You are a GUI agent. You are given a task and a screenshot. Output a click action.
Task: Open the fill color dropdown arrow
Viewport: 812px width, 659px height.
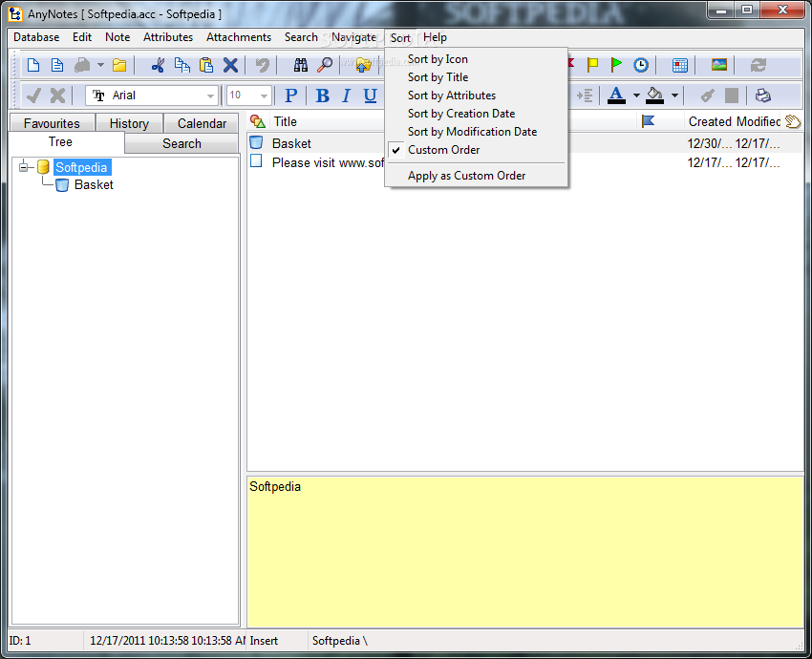(x=674, y=96)
